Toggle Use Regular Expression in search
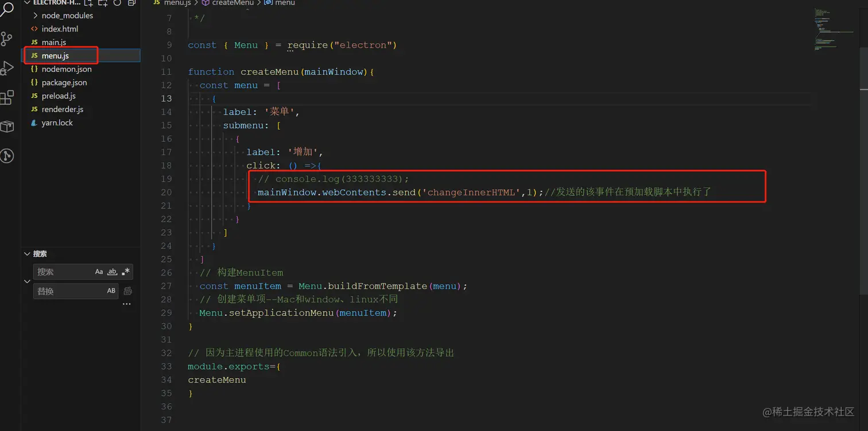Screen dimensions: 868x431 tap(126, 272)
